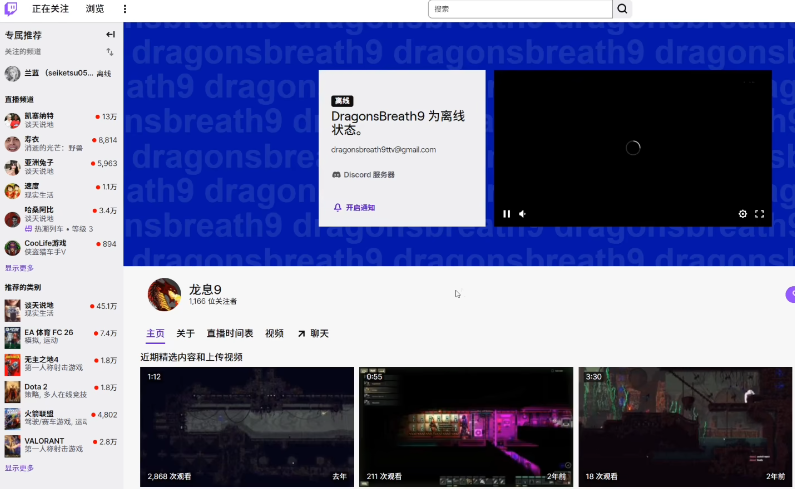Click the bell icon for 开启通知
The image size is (795, 489).
pyautogui.click(x=337, y=207)
